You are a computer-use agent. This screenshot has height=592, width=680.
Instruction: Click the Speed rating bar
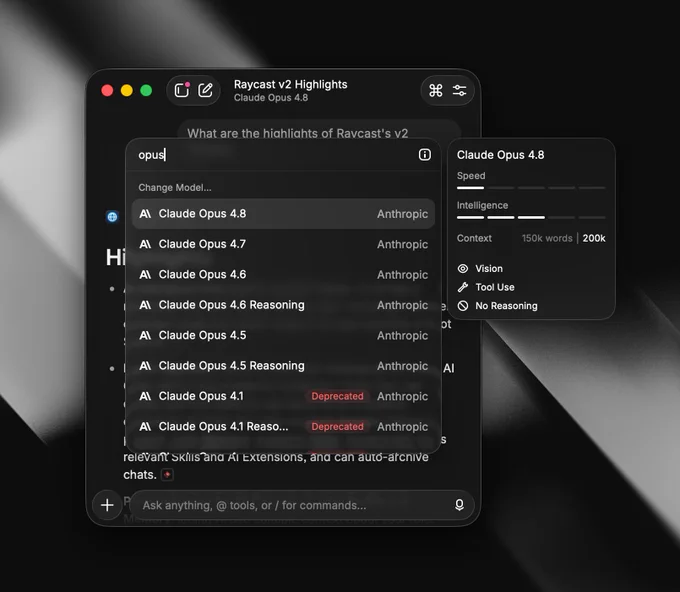(x=531, y=188)
